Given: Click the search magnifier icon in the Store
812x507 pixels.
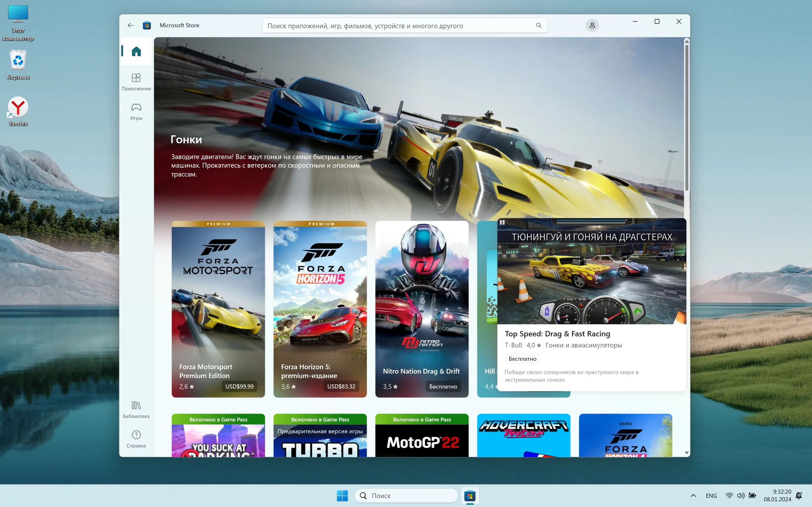Looking at the screenshot, I should 539,25.
